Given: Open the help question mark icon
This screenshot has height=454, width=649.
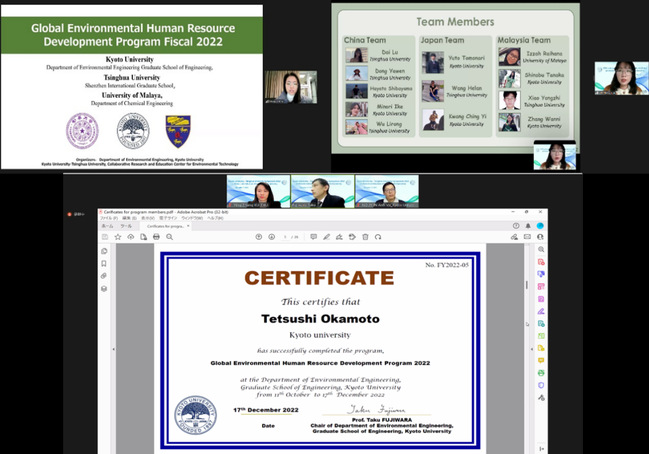Looking at the screenshot, I should coord(516,226).
